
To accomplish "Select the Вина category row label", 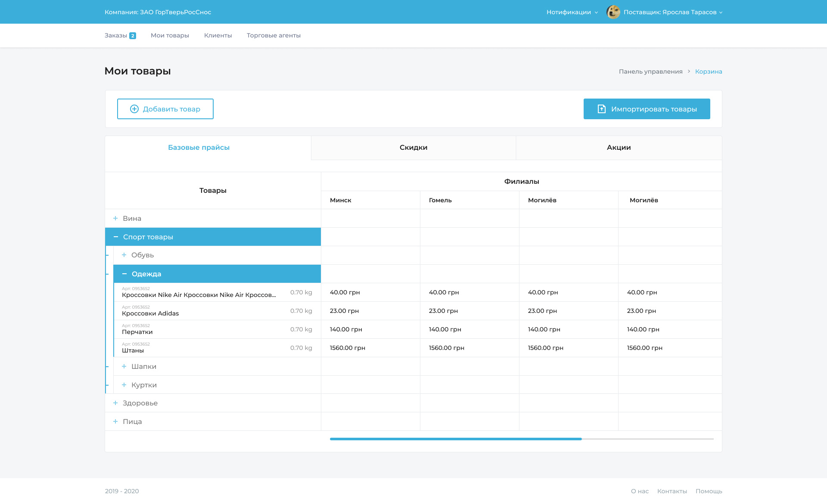I will (x=132, y=218).
